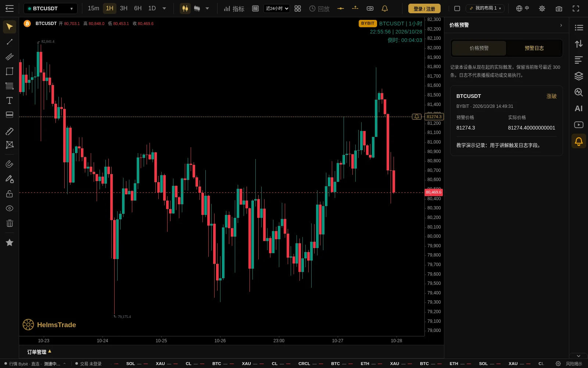Select the parallel channel tool
This screenshot has width=588, height=368.
tap(10, 57)
